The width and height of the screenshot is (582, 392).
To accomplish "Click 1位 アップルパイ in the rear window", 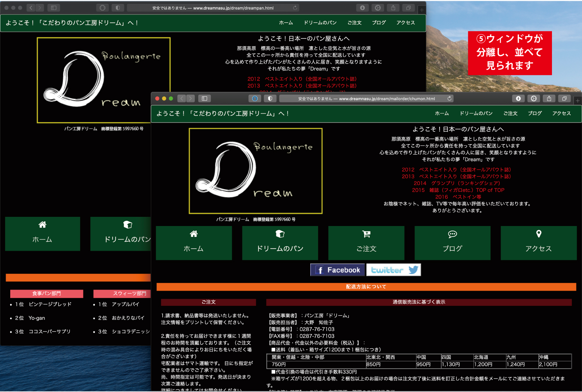I will coord(118,304).
